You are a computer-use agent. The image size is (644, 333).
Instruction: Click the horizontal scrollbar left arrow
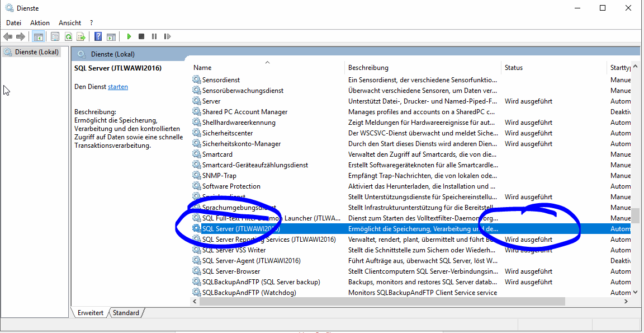pyautogui.click(x=196, y=301)
